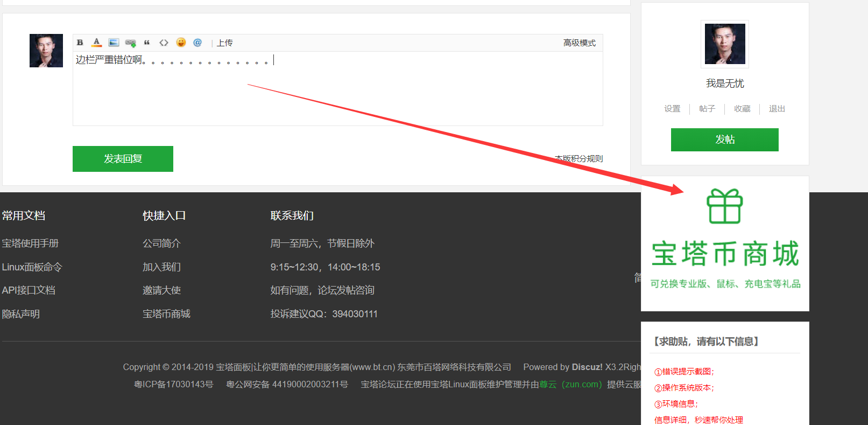Toggle bold text in reply editor
Viewport: 868px width, 425px height.
(x=80, y=43)
